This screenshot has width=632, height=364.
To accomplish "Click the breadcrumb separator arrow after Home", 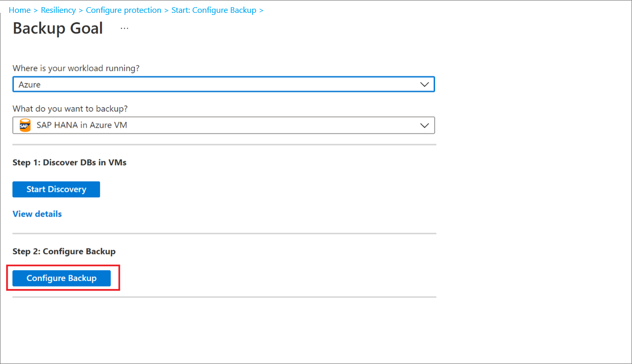I will pyautogui.click(x=35, y=10).
